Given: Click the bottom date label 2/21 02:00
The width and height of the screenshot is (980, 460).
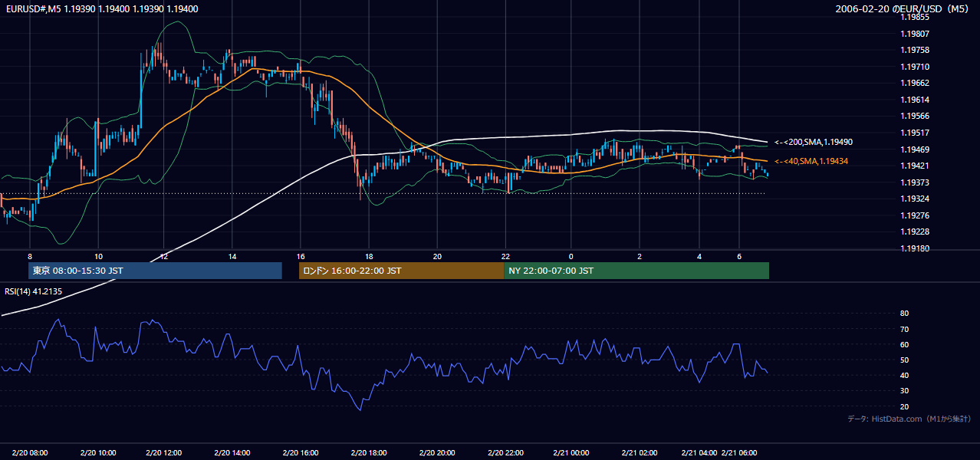Looking at the screenshot, I should click(640, 453).
